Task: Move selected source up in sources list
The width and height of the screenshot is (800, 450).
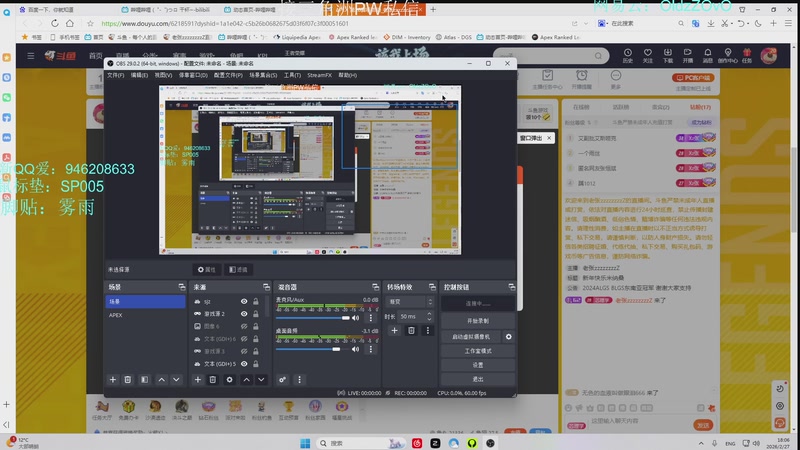Action: (x=246, y=380)
